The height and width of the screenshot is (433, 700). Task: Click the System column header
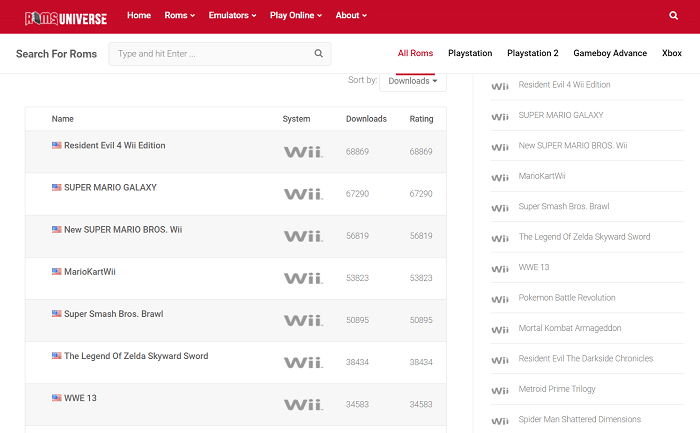click(296, 119)
